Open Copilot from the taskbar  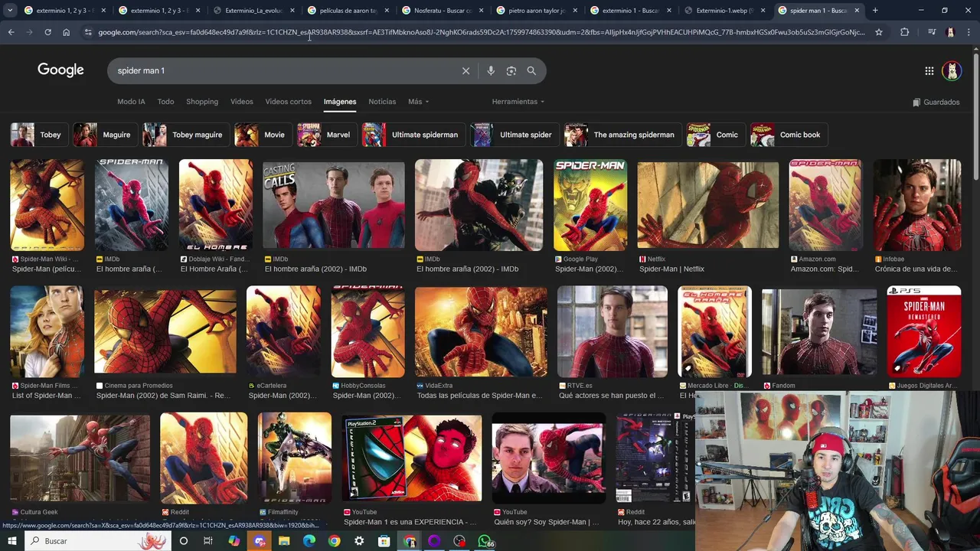[234, 541]
